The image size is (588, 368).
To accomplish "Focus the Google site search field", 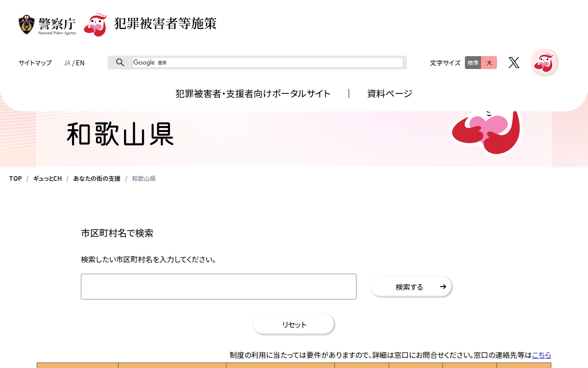I will 267,63.
